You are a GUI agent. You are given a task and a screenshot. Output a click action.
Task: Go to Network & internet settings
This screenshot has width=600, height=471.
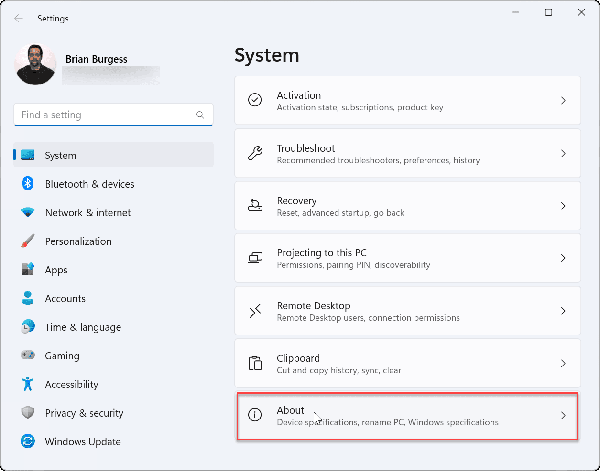[88, 212]
